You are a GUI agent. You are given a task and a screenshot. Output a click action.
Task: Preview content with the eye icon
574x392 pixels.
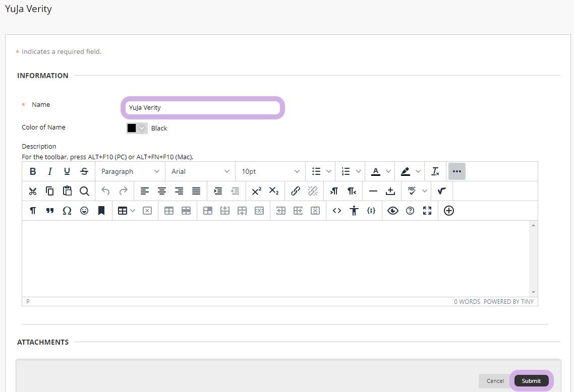[393, 211]
